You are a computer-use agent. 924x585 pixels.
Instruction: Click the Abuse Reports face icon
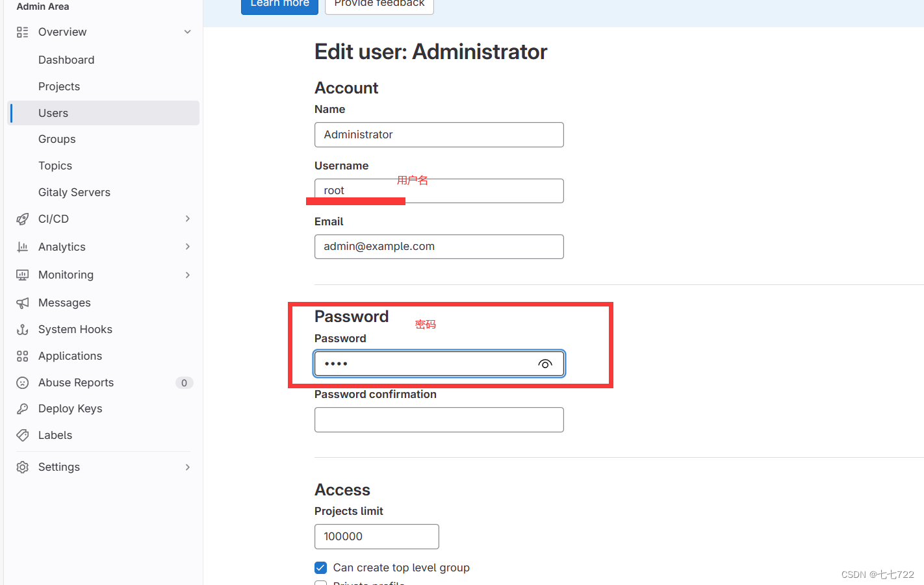tap(23, 382)
